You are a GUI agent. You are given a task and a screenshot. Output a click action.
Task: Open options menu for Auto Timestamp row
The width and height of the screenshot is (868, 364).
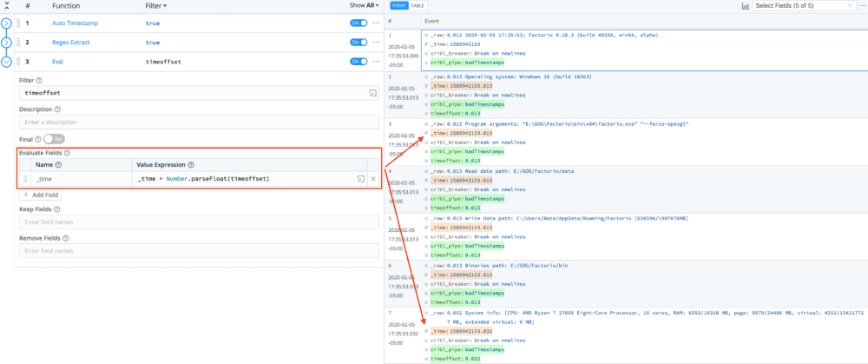coord(377,23)
